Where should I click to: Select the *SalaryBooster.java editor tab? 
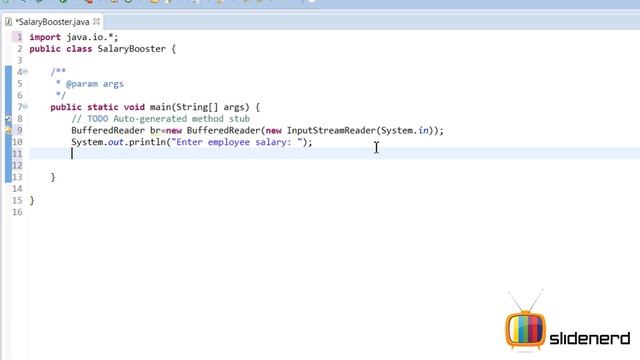tap(52, 22)
